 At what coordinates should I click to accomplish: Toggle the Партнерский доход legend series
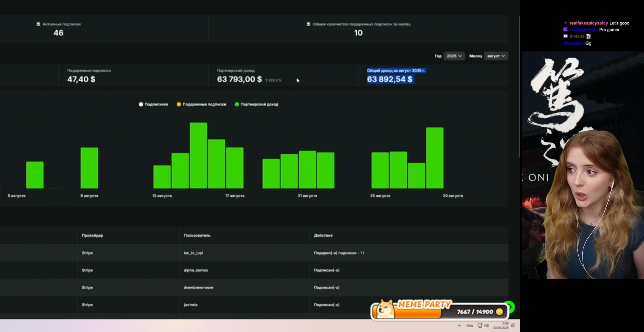pyautogui.click(x=256, y=104)
